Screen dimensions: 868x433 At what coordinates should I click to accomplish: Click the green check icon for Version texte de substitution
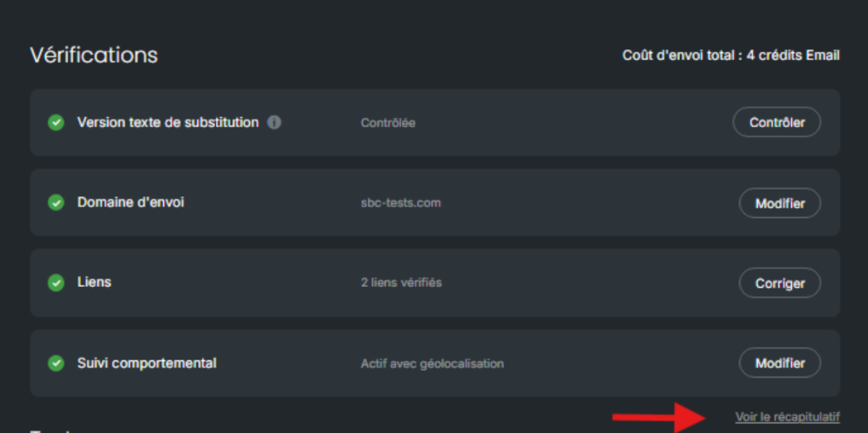pyautogui.click(x=56, y=123)
